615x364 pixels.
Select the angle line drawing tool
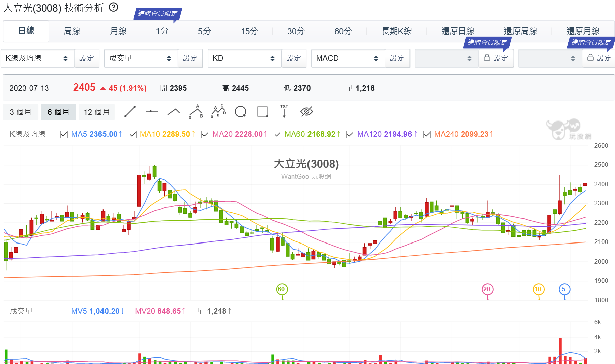pos(174,111)
